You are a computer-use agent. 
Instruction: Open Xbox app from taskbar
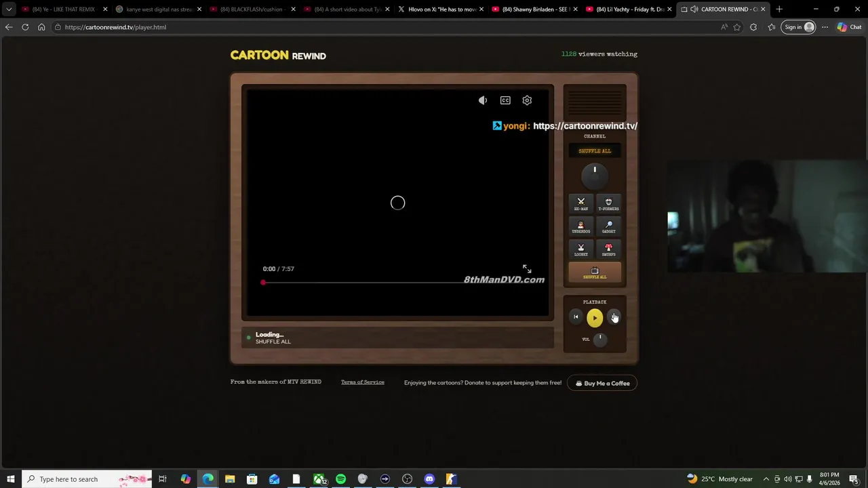[x=319, y=479]
